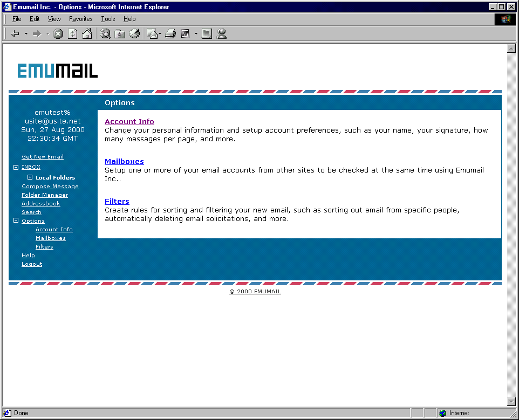Click the browser Back arrow button

pos(15,34)
